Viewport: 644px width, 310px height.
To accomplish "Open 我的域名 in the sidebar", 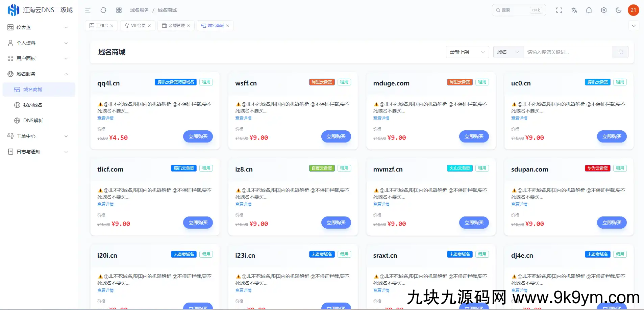I will point(32,105).
